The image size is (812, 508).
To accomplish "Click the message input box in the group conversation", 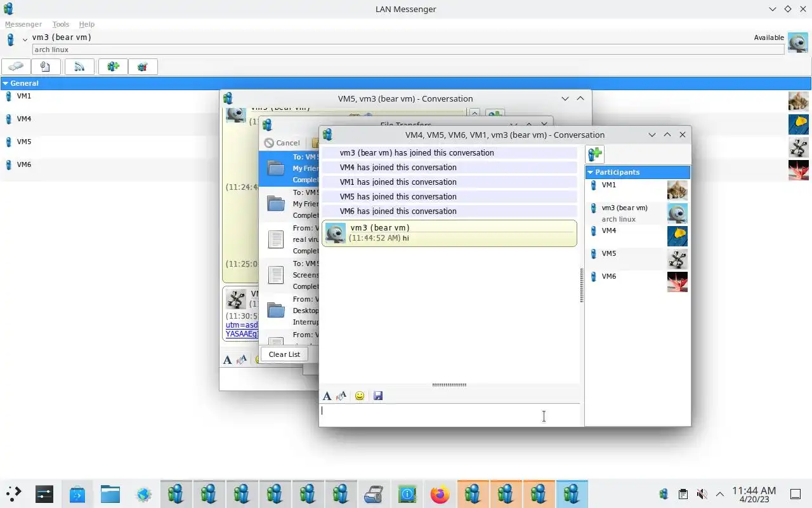I will [x=449, y=415].
